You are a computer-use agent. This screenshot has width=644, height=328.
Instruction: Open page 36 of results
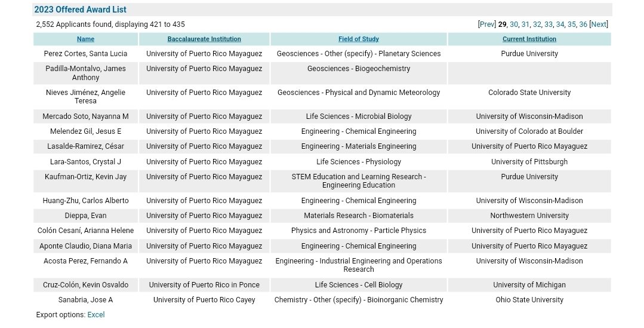click(x=583, y=24)
